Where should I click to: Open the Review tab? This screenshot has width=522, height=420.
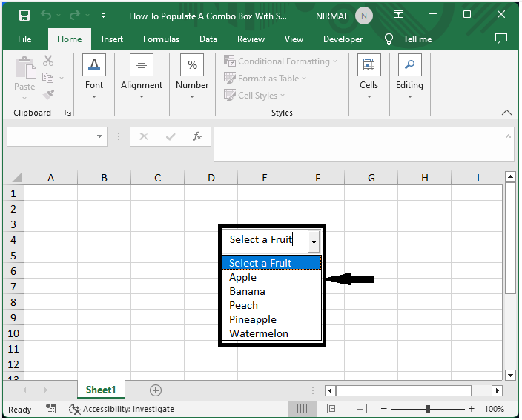(251, 39)
